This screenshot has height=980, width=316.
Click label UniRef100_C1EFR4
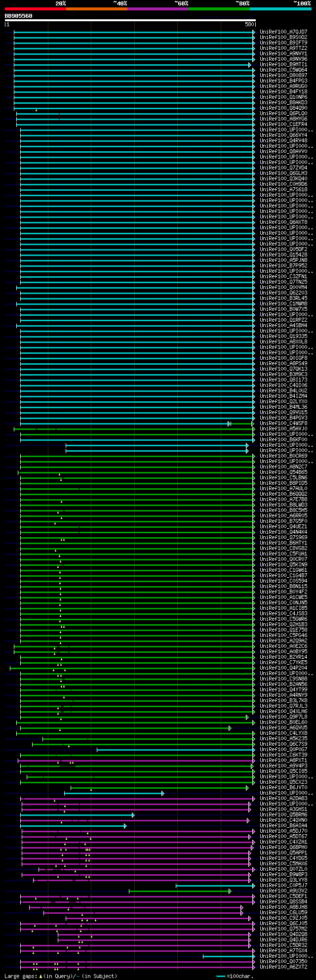(x=283, y=125)
